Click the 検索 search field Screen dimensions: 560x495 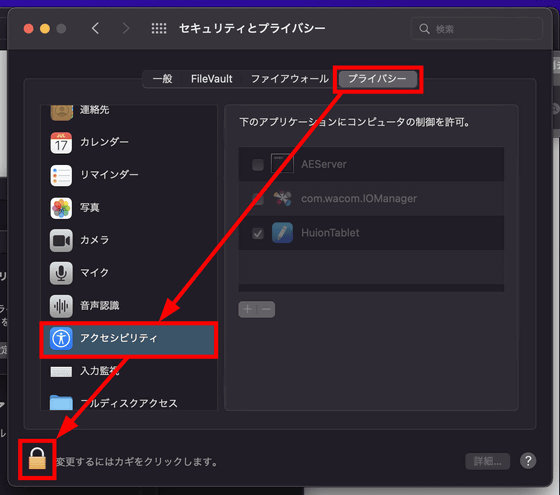tap(477, 29)
